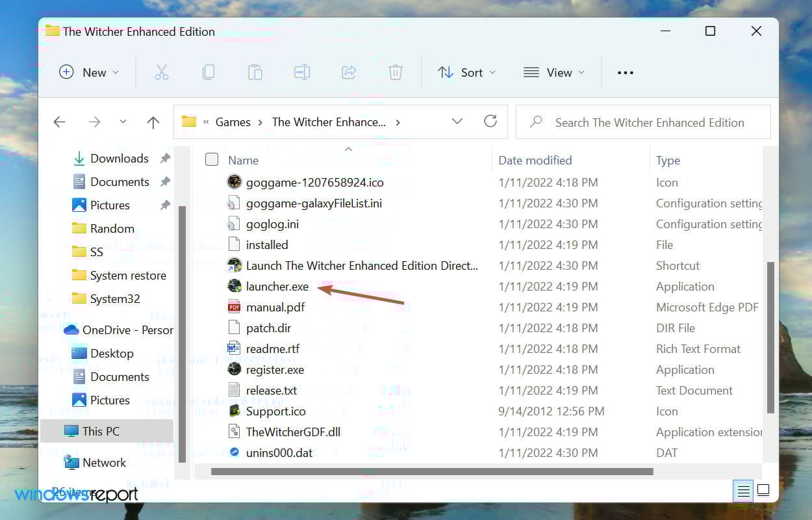Tick the select-all checkbox beside Name
This screenshot has width=812, height=520.
[x=212, y=159]
